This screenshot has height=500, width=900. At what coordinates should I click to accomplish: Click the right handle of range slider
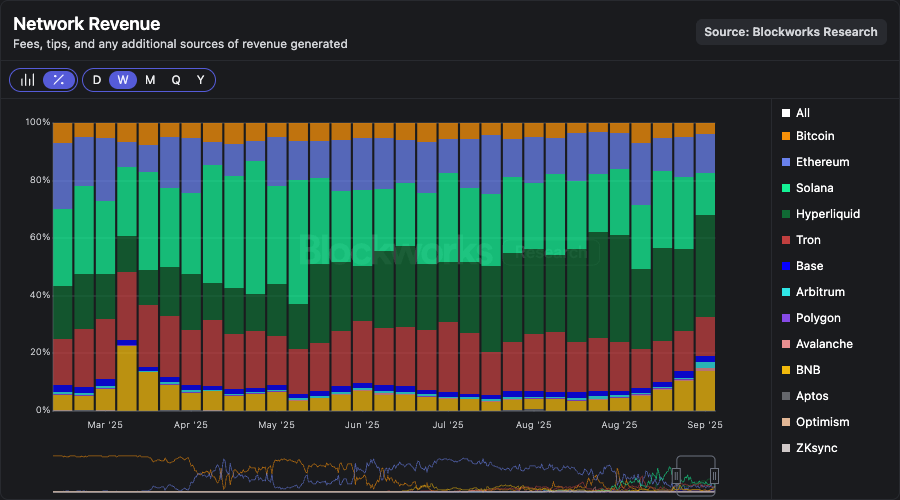pos(714,475)
